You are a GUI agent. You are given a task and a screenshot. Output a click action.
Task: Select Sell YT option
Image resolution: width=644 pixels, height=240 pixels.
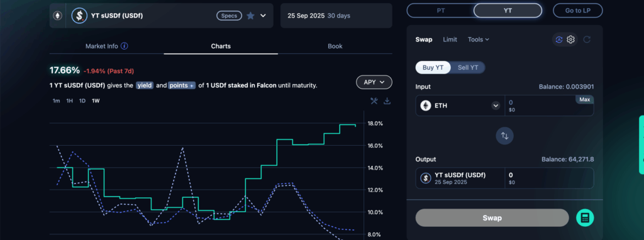point(468,68)
